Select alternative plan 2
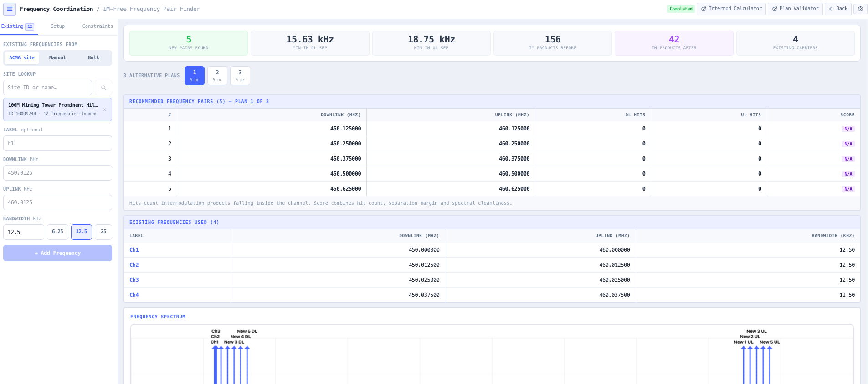Image resolution: width=868 pixels, height=384 pixels. (x=217, y=76)
